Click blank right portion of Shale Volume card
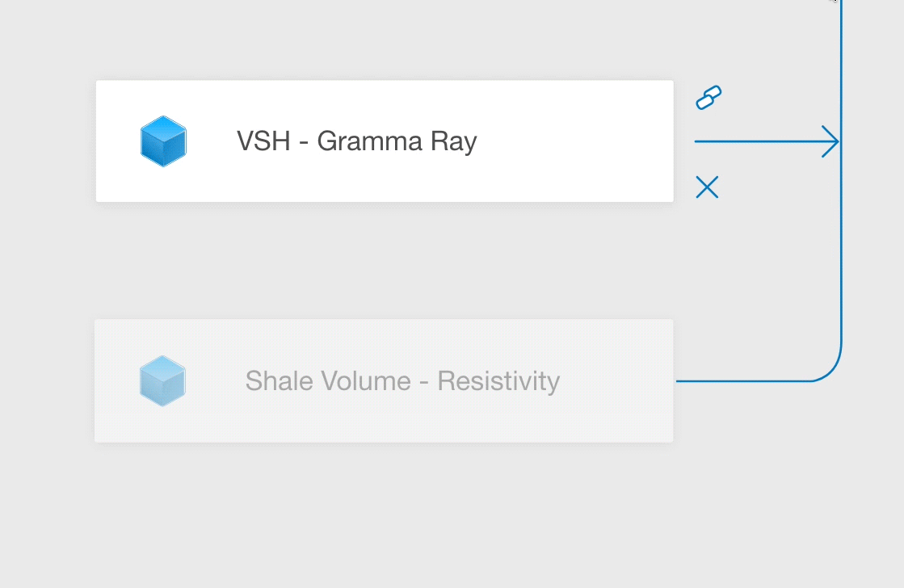The width and height of the screenshot is (904, 588). (617, 381)
